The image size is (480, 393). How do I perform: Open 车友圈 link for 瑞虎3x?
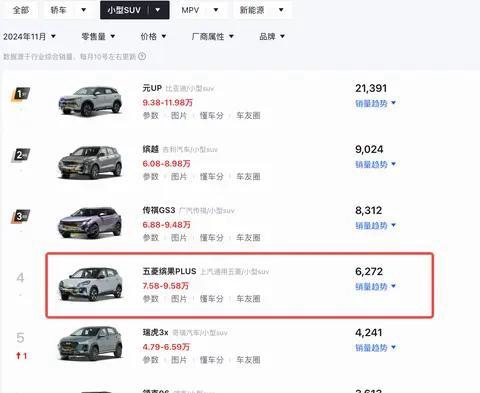pos(248,360)
